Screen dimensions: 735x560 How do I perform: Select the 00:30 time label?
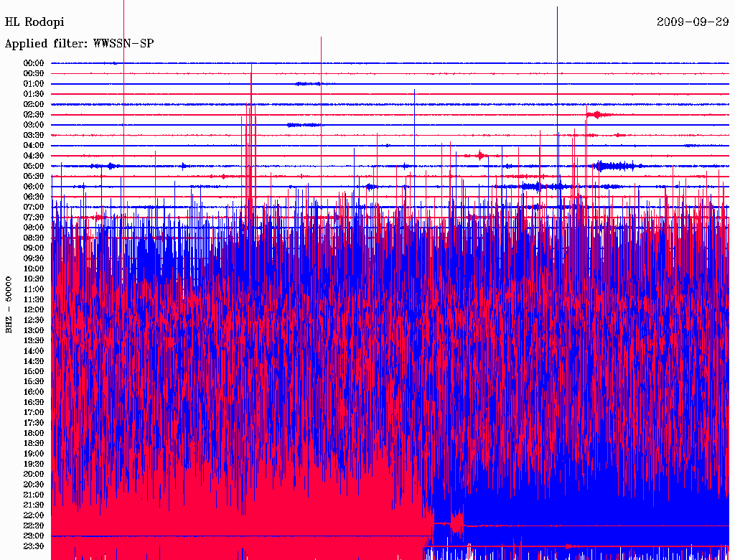[x=34, y=74]
